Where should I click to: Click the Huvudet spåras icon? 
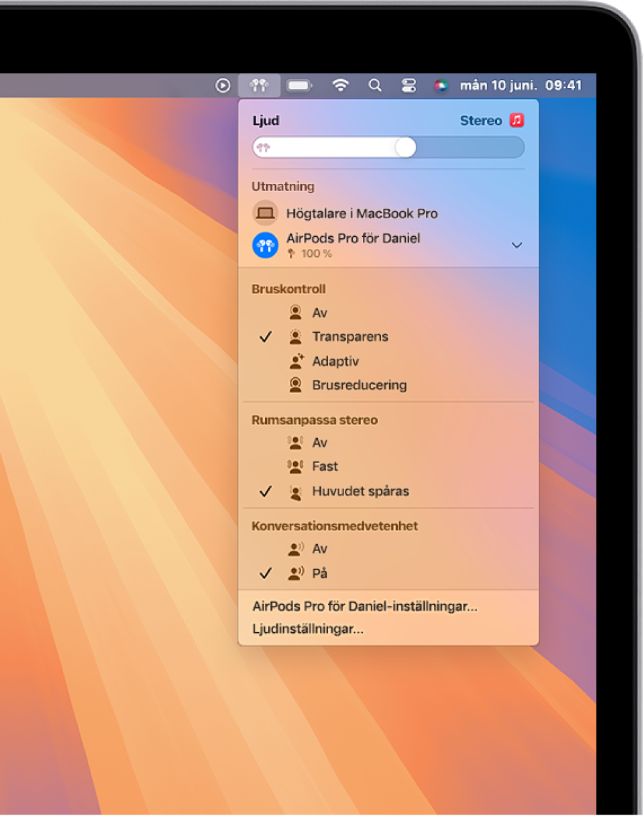point(296,491)
